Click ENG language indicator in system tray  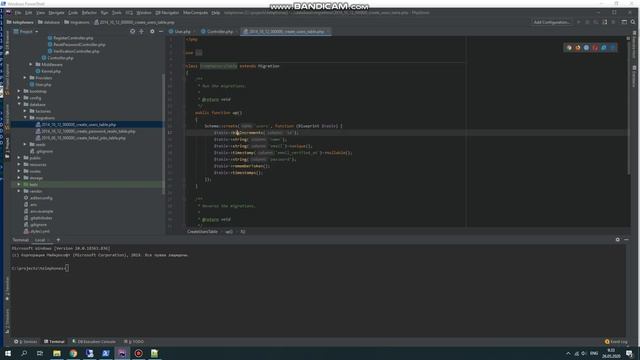594,353
